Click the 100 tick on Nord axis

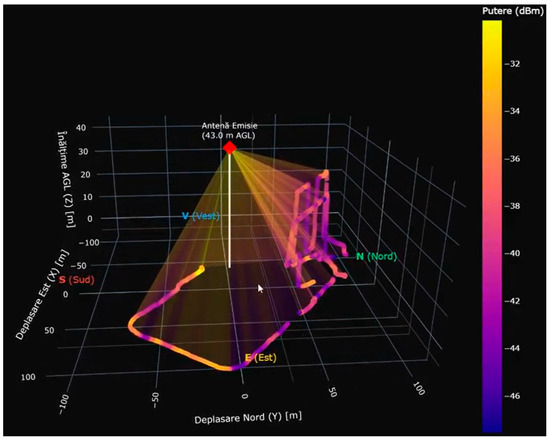coord(419,388)
